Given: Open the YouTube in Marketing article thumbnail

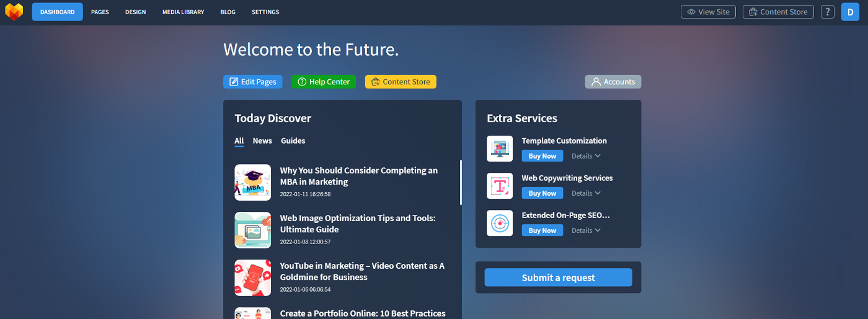Looking at the screenshot, I should (x=253, y=277).
